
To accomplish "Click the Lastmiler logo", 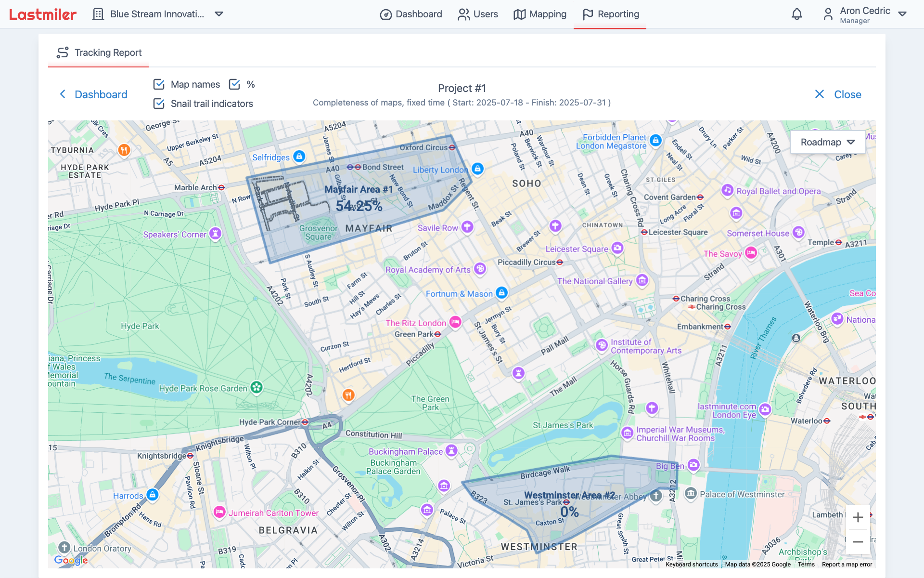I will [43, 14].
